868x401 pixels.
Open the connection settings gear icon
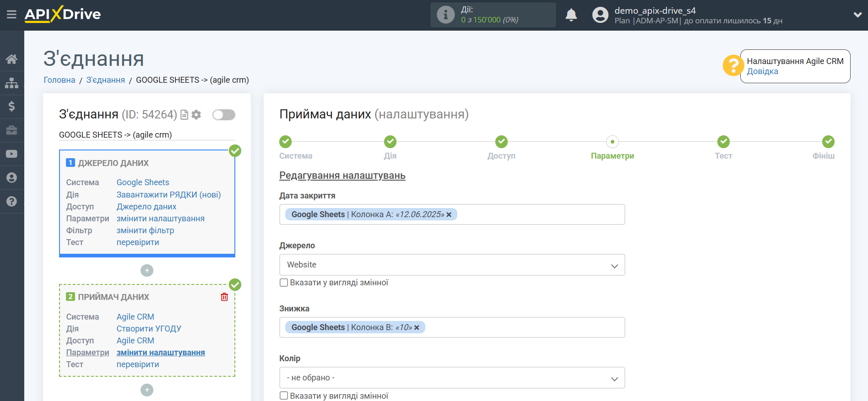point(196,115)
